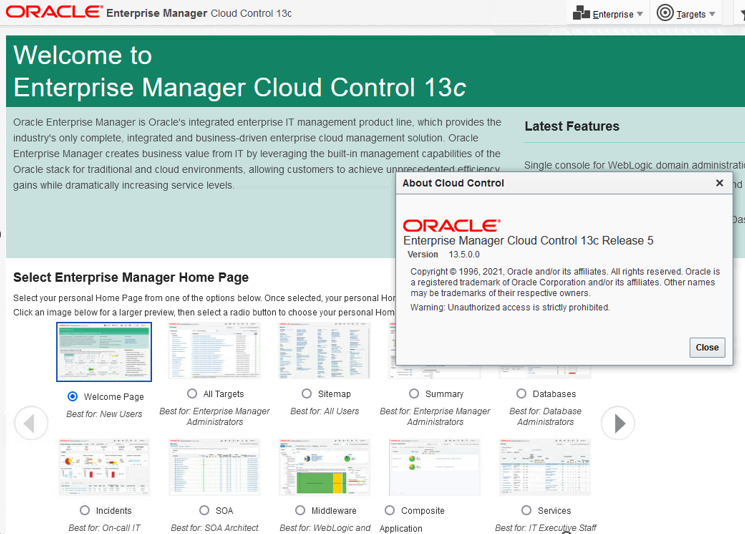Screen dimensions: 745x534
Task: Open the Enterprise menu
Action: tap(608, 13)
